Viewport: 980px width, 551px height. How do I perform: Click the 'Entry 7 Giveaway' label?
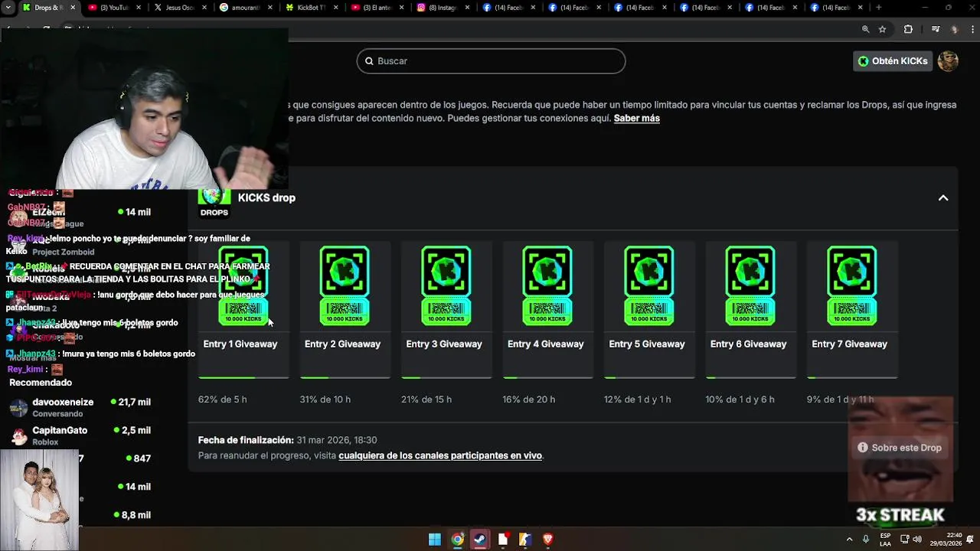tap(850, 344)
